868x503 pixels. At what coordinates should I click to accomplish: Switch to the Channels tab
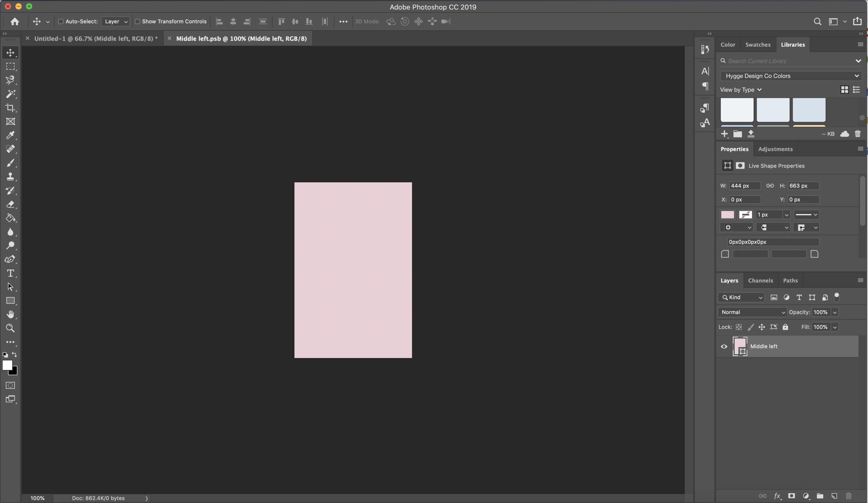[760, 281]
